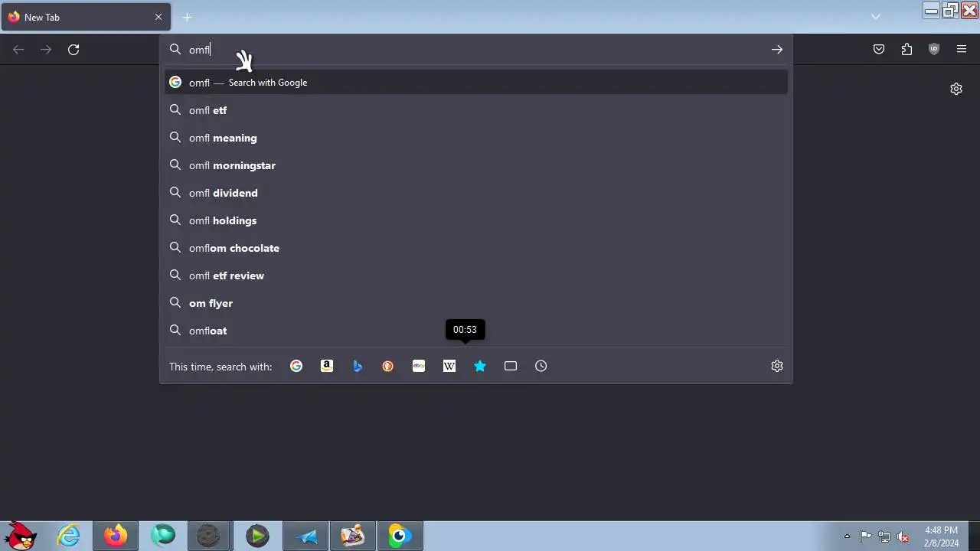Open green play media player taskbar icon
This screenshot has height=551, width=980.
(x=257, y=536)
